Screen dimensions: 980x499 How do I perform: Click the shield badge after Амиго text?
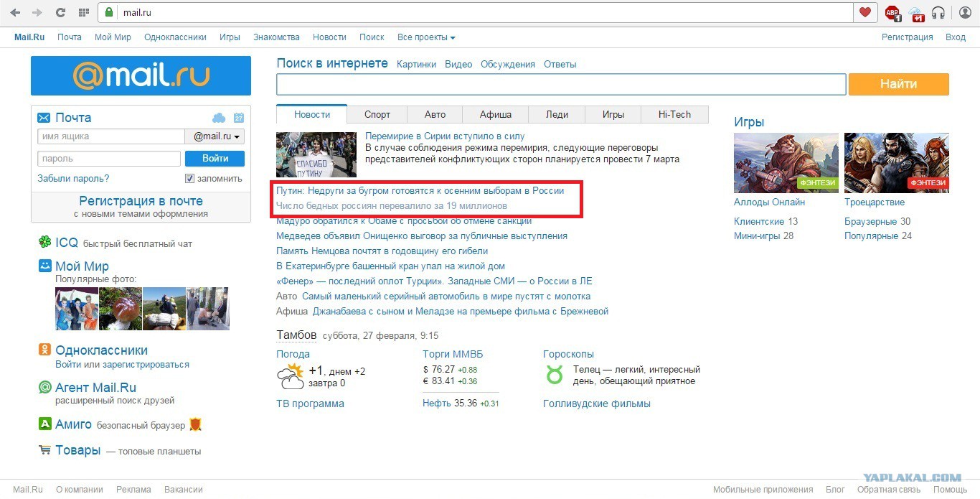click(x=195, y=424)
